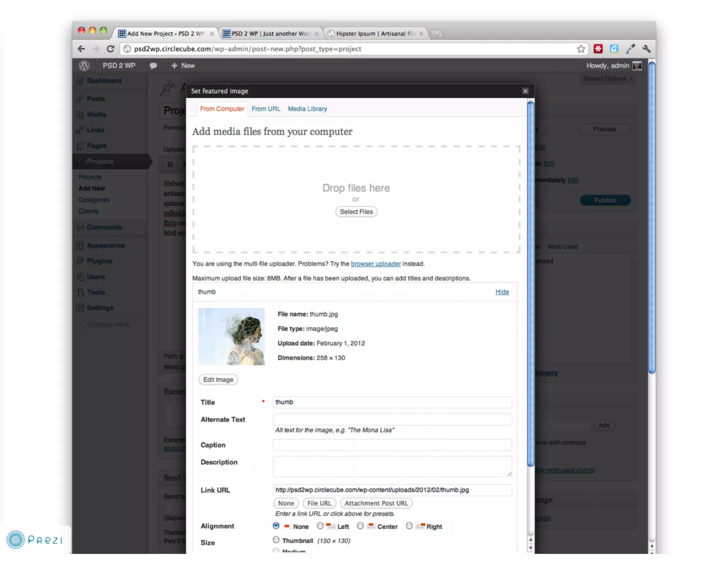728x562 pixels.
Task: Click the Select Files button
Action: [356, 212]
